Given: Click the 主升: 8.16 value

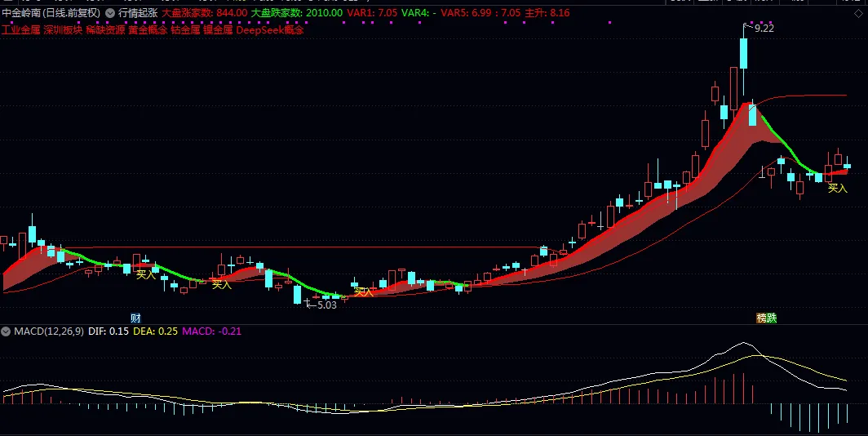Looking at the screenshot, I should (547, 13).
